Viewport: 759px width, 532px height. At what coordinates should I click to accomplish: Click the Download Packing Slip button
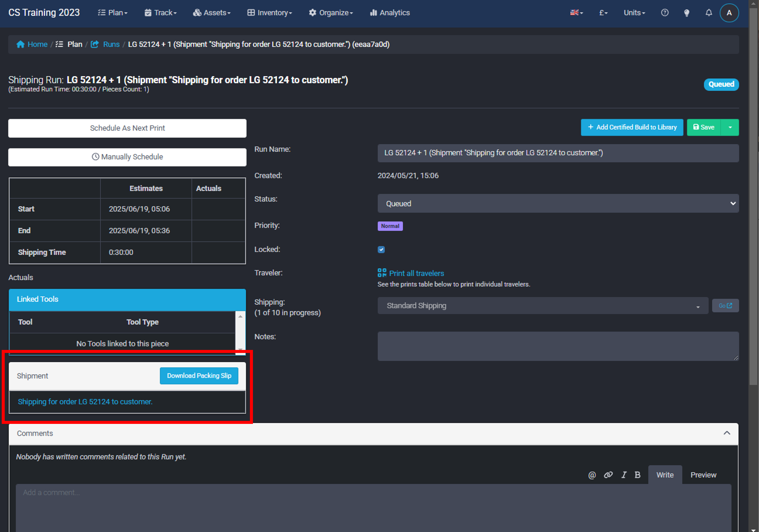(x=199, y=376)
